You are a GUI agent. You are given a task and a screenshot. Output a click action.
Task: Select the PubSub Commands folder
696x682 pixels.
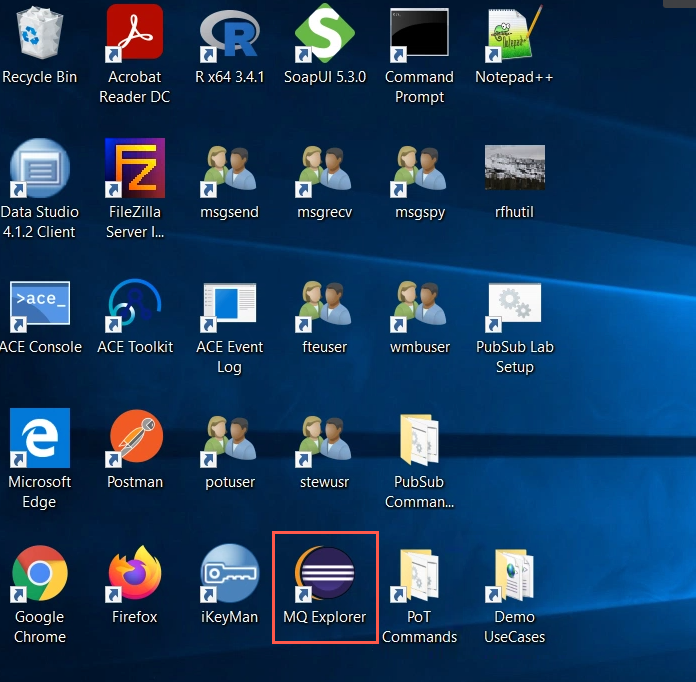419,440
